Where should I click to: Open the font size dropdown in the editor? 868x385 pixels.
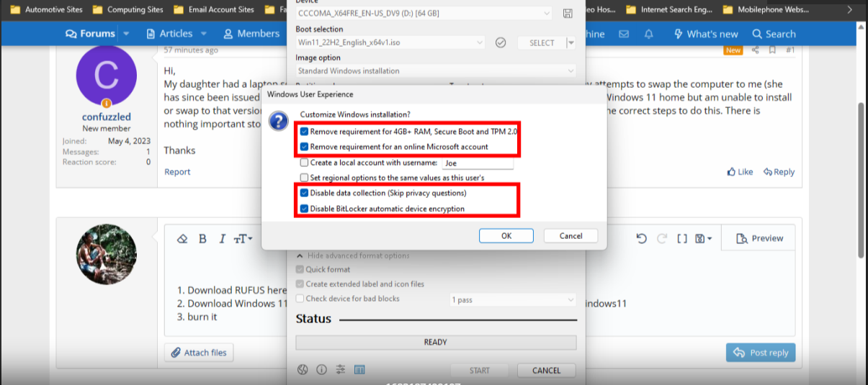click(x=243, y=238)
